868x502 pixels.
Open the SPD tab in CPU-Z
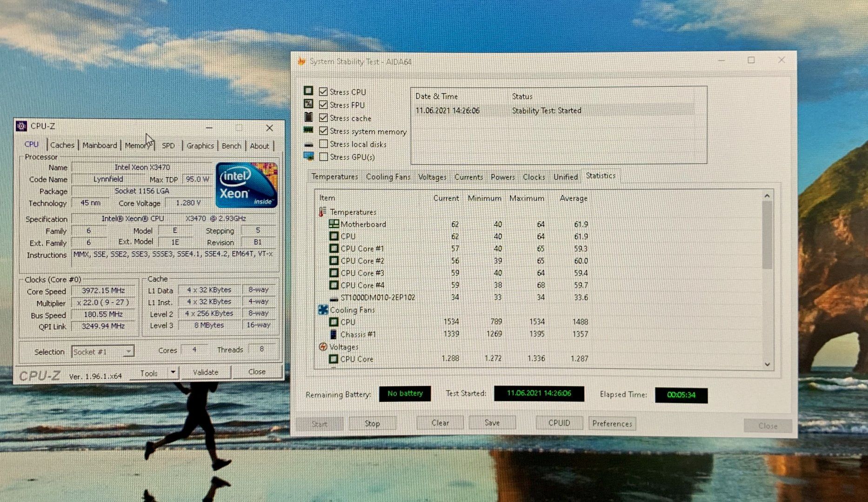168,145
